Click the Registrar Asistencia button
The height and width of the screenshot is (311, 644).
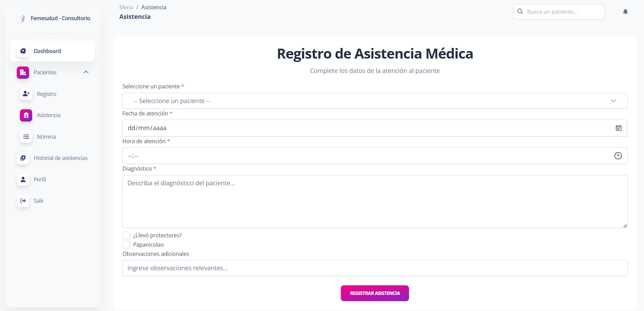[x=375, y=293]
